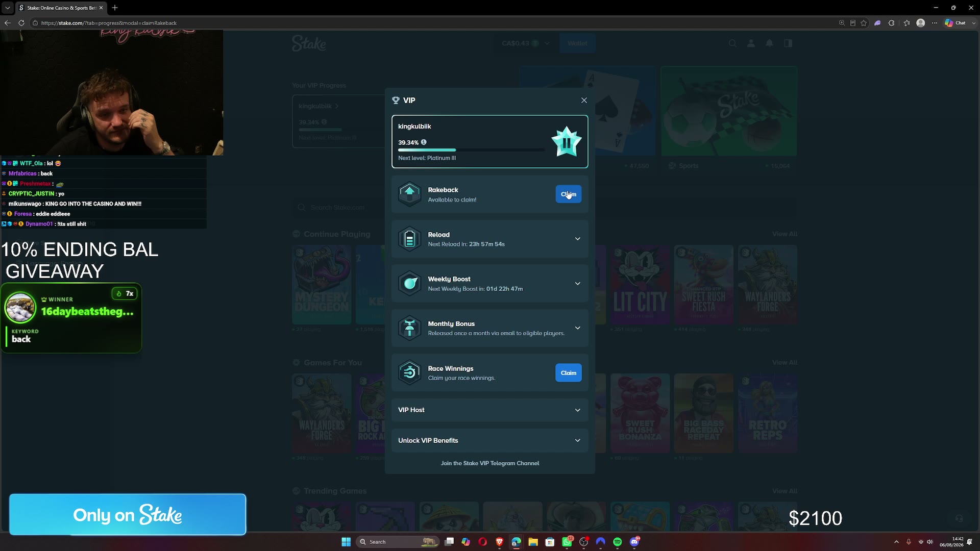Open the Stake VIP Telegram Channel link

[489, 463]
